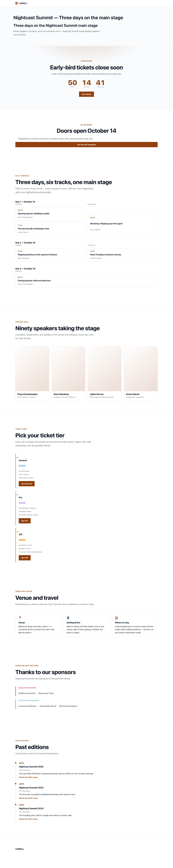Pick the Get VIP ticket button

tap(25, 558)
